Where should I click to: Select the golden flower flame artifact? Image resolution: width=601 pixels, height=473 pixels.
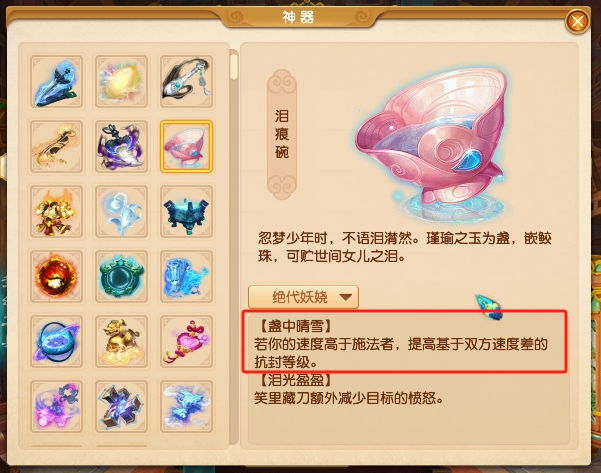pos(56,212)
